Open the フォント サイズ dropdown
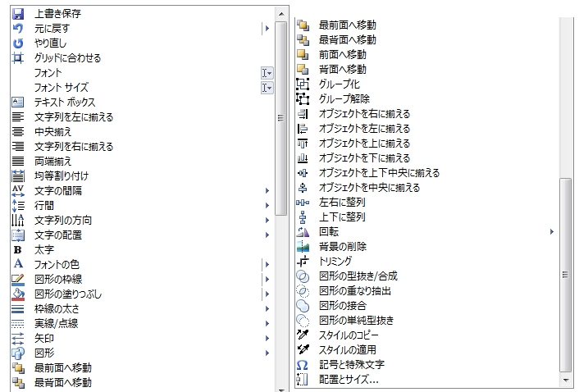Image resolution: width=579 pixels, height=392 pixels. click(267, 88)
